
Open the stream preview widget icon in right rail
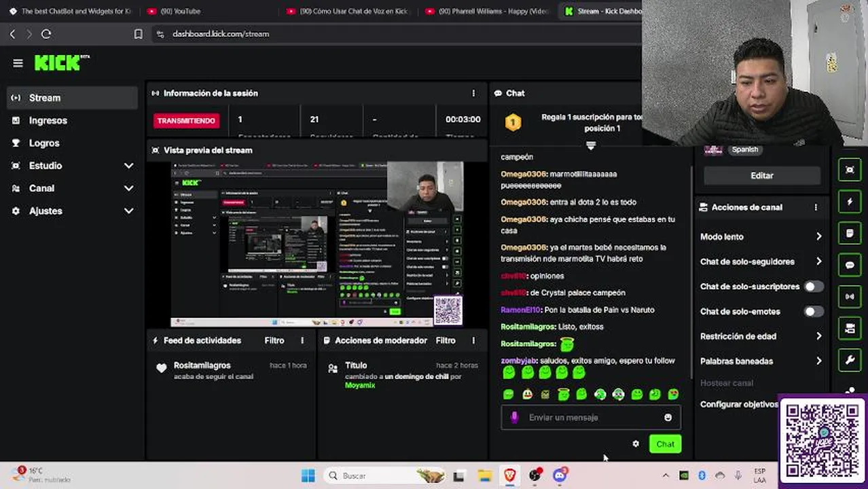850,170
